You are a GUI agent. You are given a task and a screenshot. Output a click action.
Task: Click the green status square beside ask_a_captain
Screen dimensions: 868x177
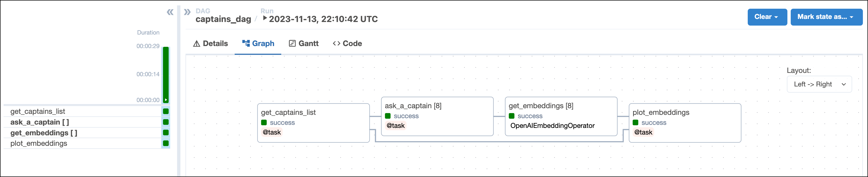click(x=166, y=122)
